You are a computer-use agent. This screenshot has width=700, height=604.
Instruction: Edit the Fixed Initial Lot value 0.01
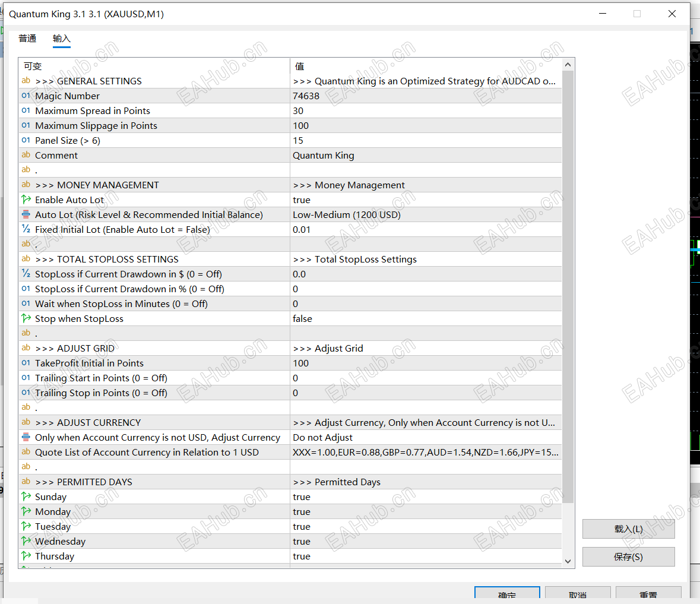pyautogui.click(x=426, y=229)
